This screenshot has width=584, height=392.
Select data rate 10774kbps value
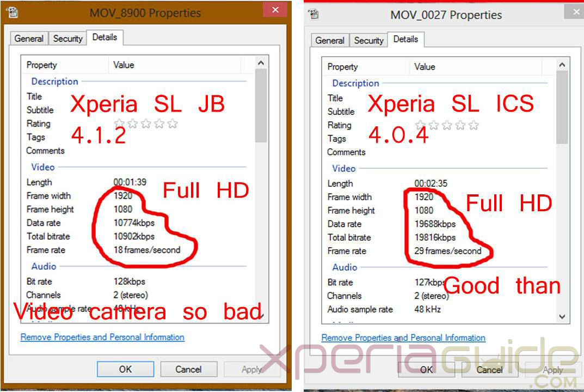coord(134,223)
